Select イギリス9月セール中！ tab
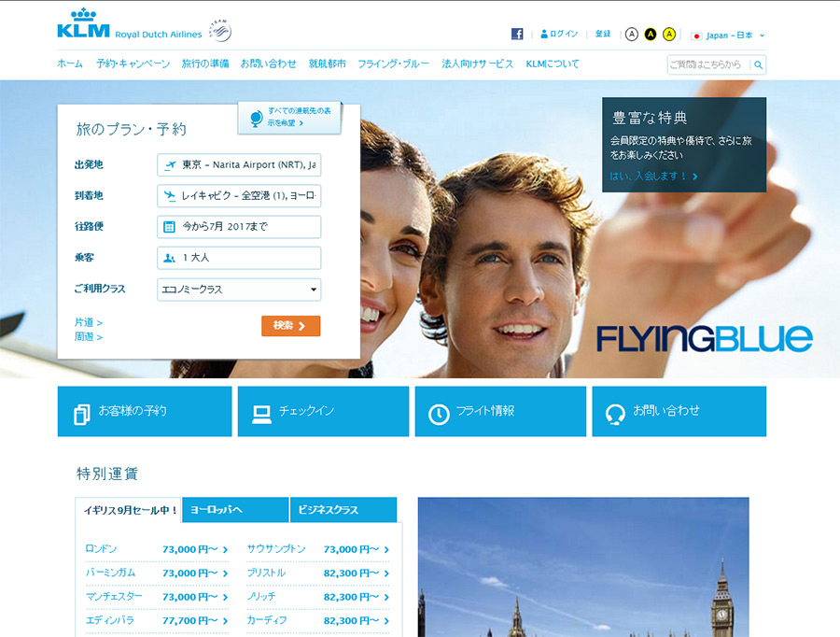Screen dimensions: 840x637 click(129, 511)
